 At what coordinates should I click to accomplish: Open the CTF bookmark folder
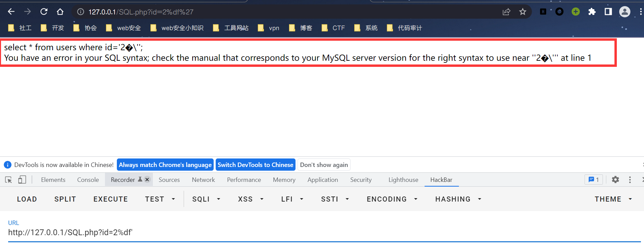click(333, 28)
